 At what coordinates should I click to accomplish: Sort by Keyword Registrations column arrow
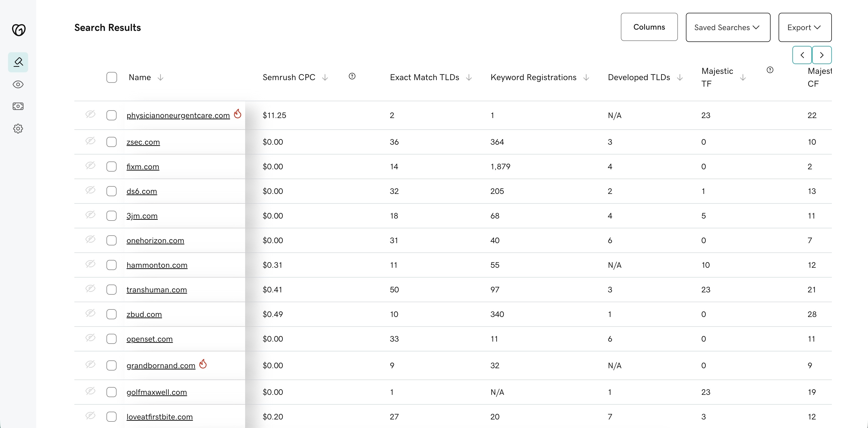pyautogui.click(x=586, y=78)
